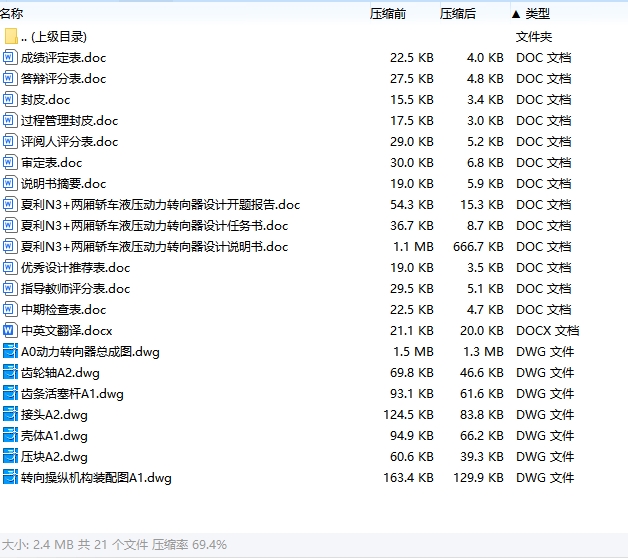The image size is (628, 558).
Task: Select the 转向操纵机构装配图A1.dwg icon
Action: [x=10, y=477]
